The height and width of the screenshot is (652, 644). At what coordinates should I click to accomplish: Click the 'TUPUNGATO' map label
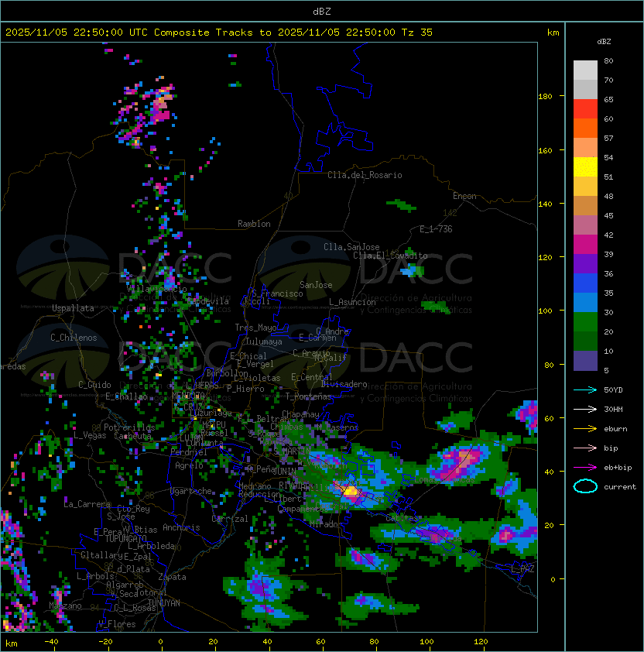125,539
